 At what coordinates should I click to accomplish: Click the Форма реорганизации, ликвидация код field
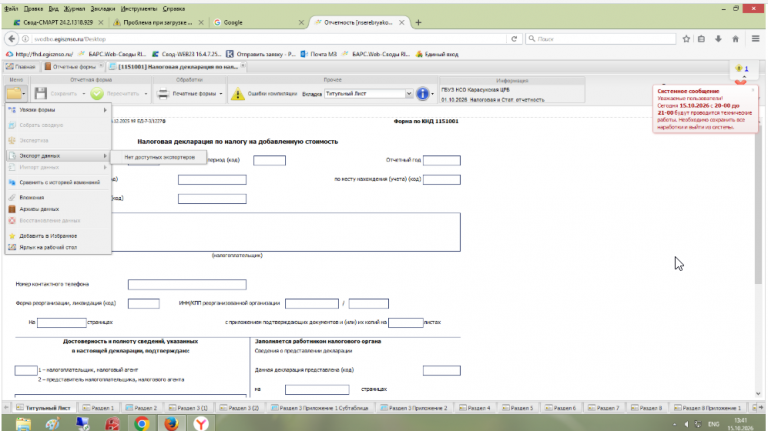point(144,304)
